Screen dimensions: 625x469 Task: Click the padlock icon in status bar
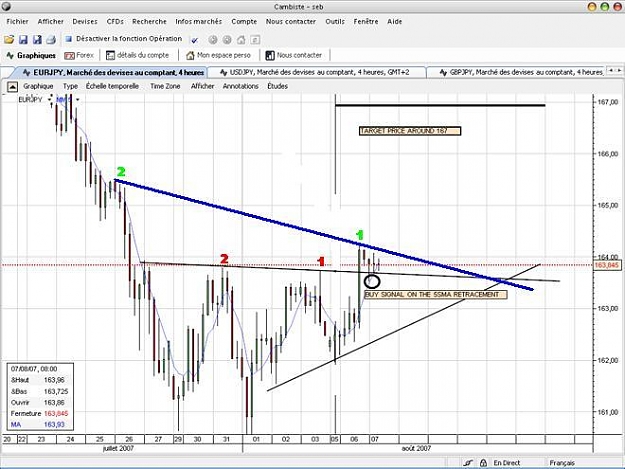pos(483,463)
